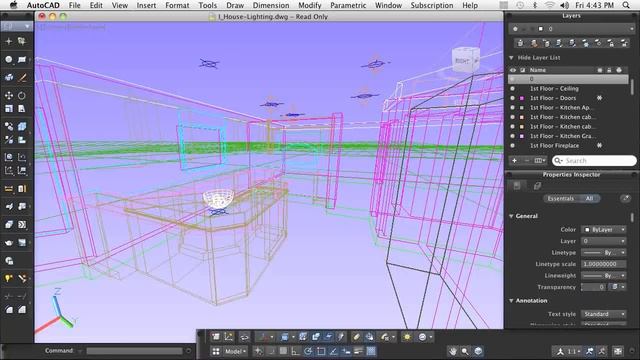Toggle the Ortho mode button in status bar
Viewport: 640px width, 360px height.
[295, 351]
